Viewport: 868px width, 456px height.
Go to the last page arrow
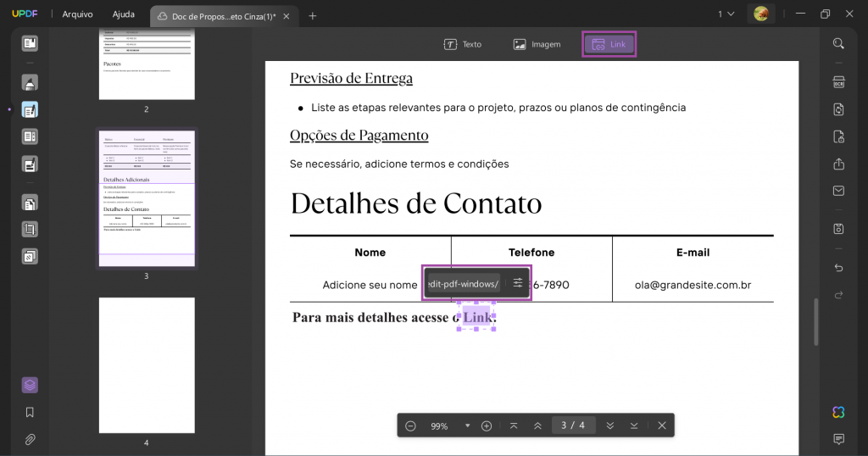click(x=634, y=425)
